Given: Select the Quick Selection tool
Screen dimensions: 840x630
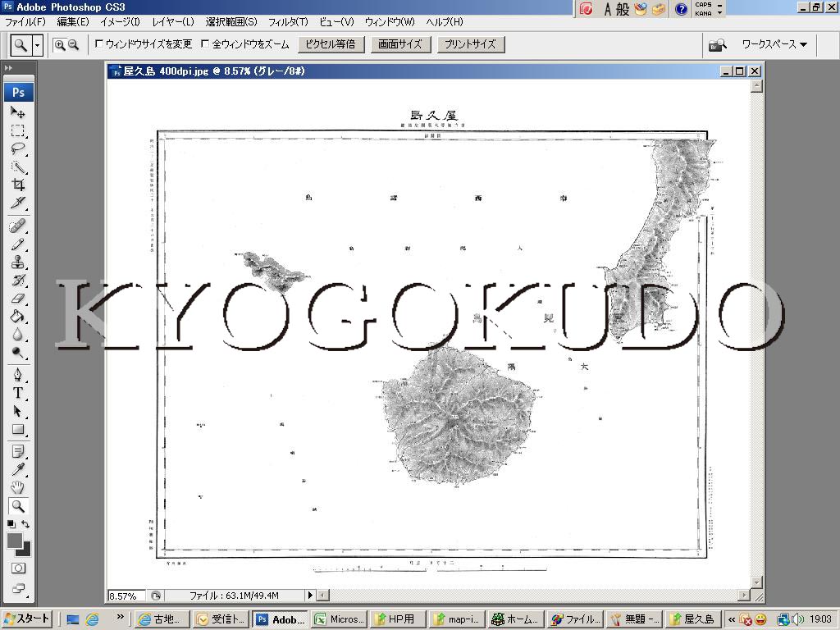Looking at the screenshot, I should click(x=18, y=167).
